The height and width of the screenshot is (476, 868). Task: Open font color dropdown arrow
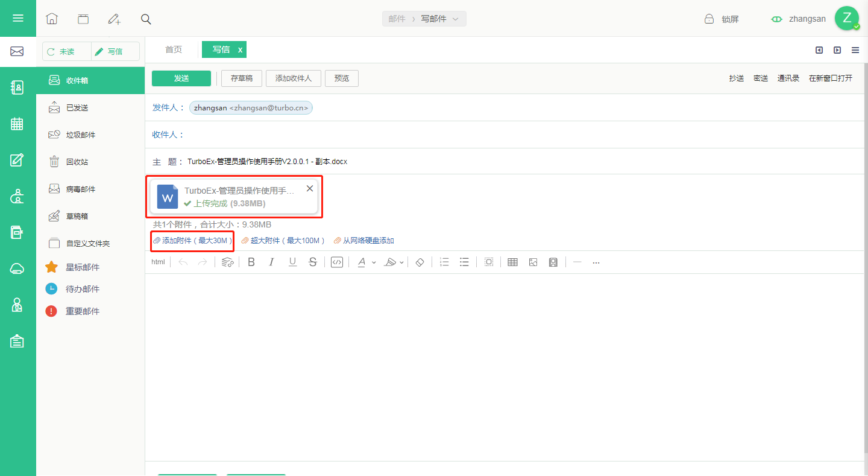(x=374, y=262)
